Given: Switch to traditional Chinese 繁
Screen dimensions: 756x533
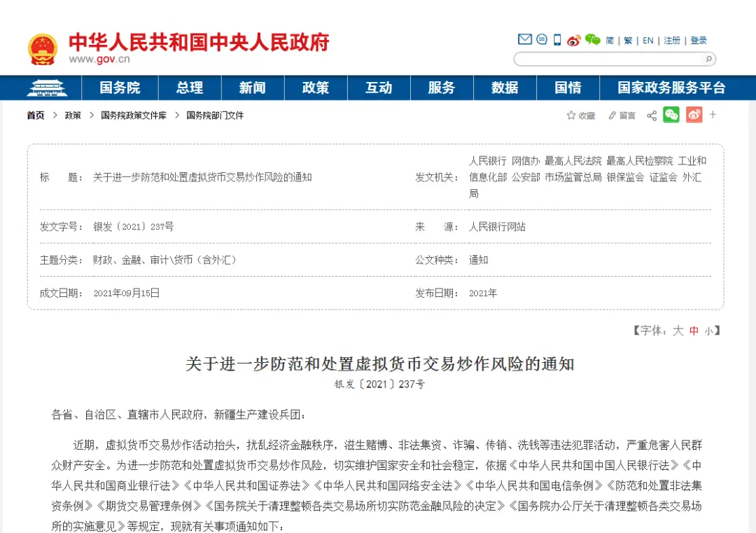Looking at the screenshot, I should tap(628, 41).
